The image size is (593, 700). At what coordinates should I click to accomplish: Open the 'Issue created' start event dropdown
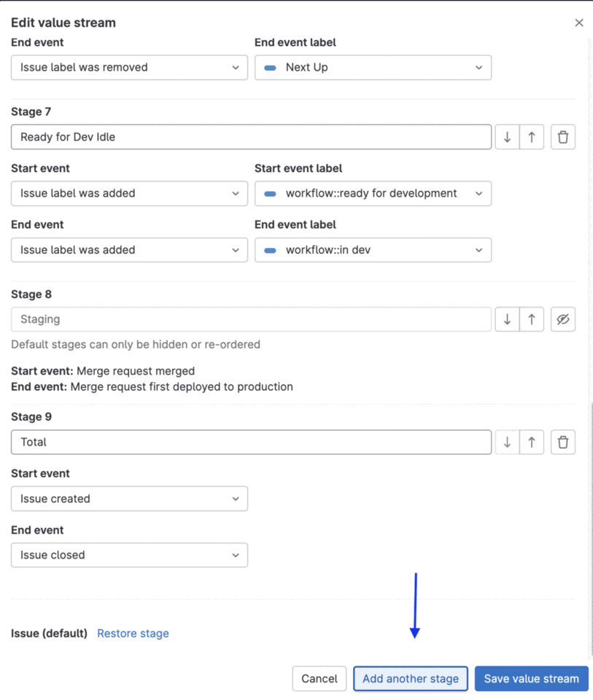129,499
